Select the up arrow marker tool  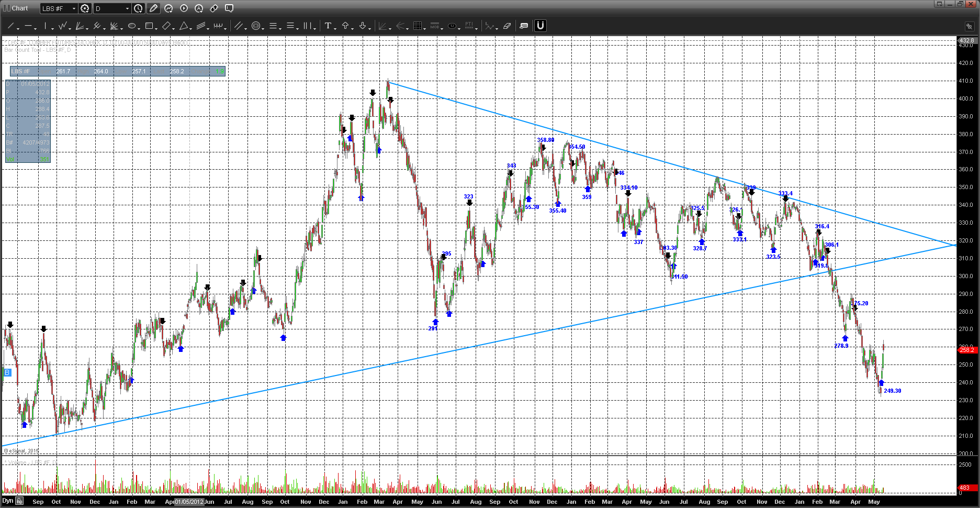[345, 26]
